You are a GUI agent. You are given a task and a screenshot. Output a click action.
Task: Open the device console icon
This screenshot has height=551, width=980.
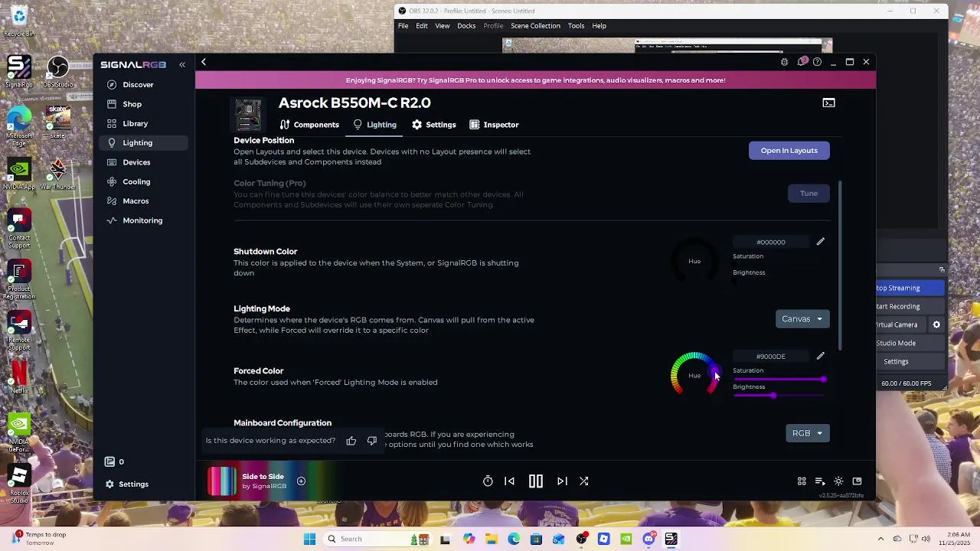(828, 103)
